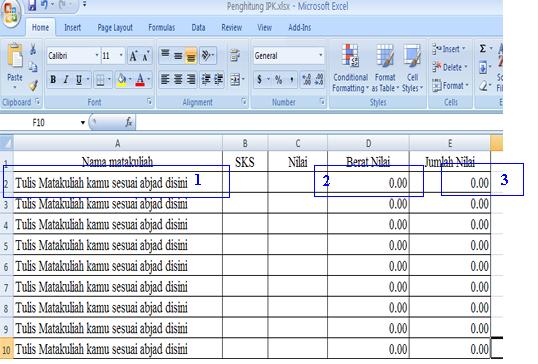Image resolution: width=538 pixels, height=364 pixels.
Task: Toggle Bottom Align button
Action: click(191, 55)
